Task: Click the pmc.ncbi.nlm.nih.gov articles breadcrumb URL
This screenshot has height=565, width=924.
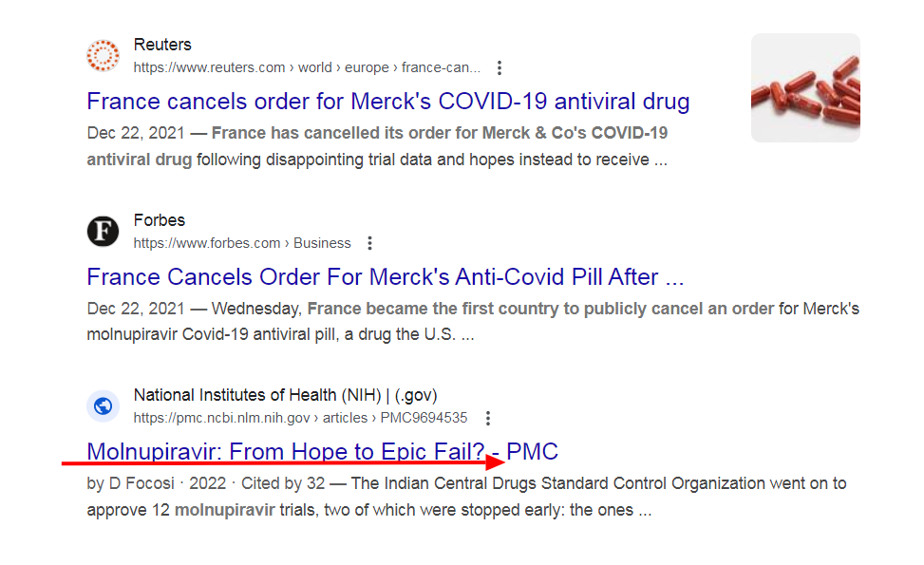Action: (x=300, y=419)
